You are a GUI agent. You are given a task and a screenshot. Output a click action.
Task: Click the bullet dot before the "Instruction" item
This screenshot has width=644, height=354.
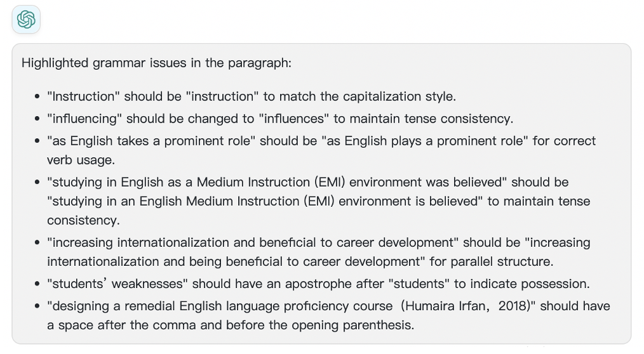click(x=37, y=97)
